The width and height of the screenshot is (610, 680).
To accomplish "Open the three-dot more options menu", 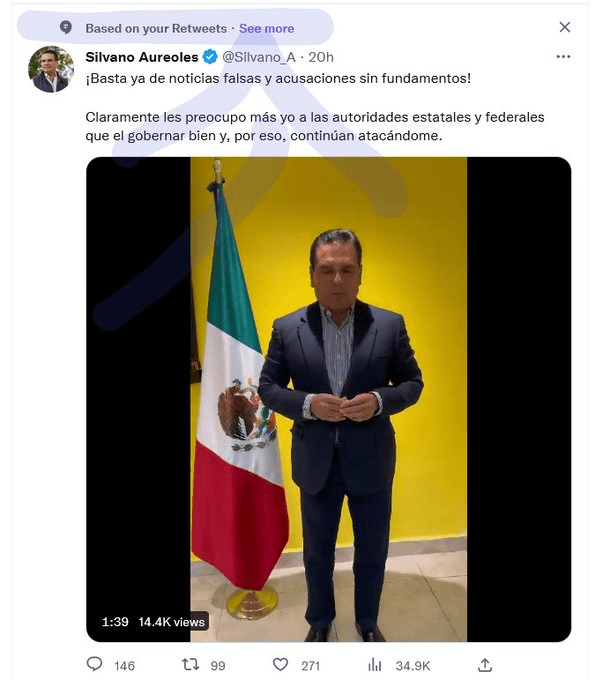I will point(563,57).
